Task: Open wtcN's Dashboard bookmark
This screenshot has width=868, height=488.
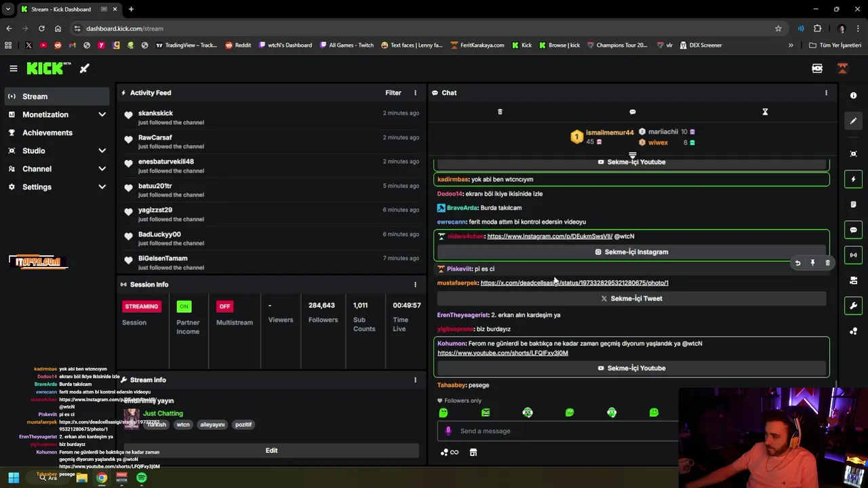Action: pyautogui.click(x=285, y=45)
